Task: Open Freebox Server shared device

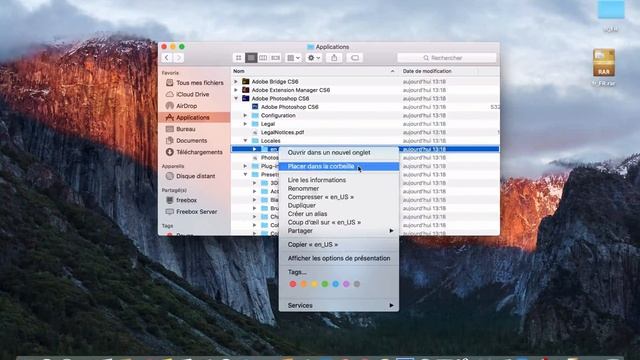Action: click(195, 212)
